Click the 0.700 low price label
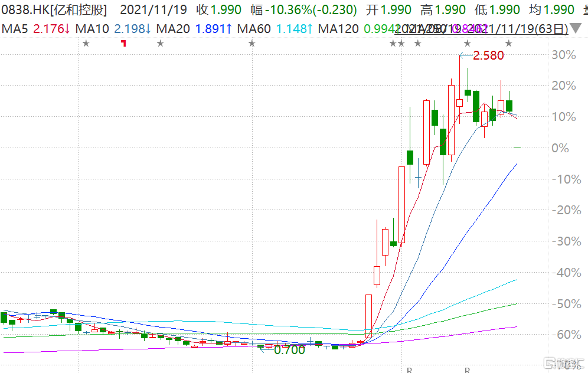 coord(289,349)
